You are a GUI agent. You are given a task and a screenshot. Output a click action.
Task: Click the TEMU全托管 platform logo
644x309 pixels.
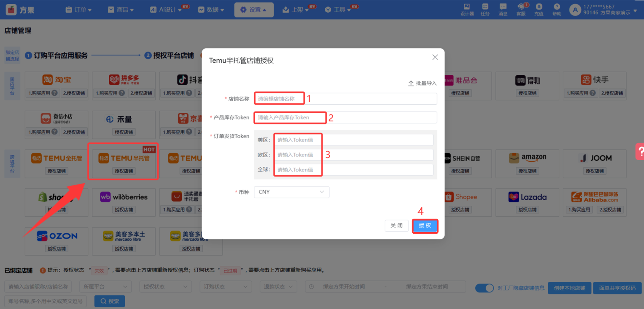(x=57, y=158)
